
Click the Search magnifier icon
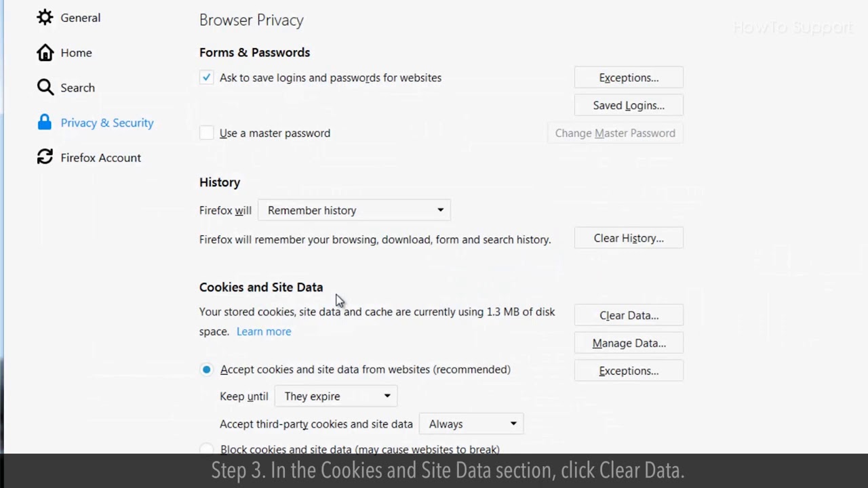(x=45, y=87)
